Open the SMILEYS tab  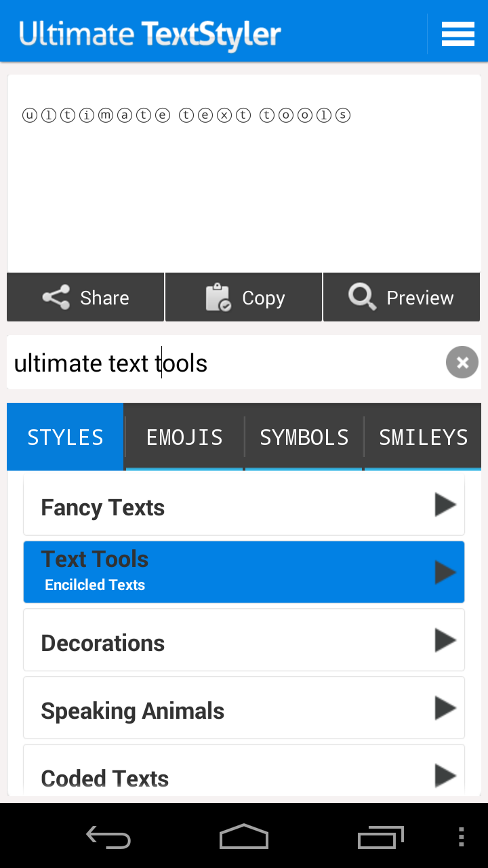[423, 437]
